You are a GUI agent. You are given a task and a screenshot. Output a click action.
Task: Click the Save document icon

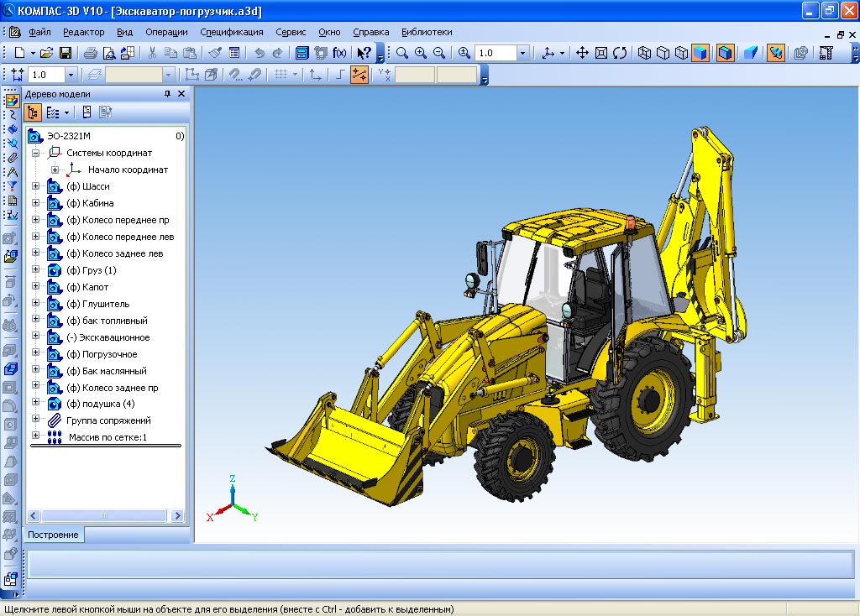[65, 53]
